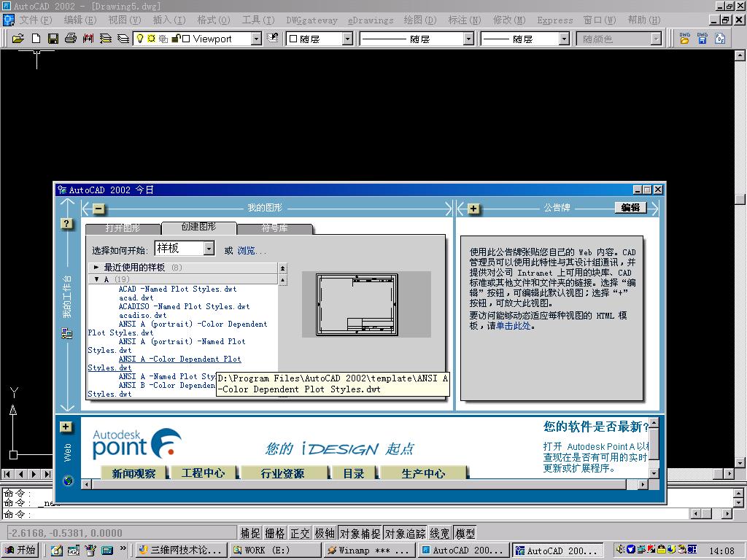This screenshot has height=560, width=747.
Task: Open the 生产中心 web tab
Action: (423, 472)
